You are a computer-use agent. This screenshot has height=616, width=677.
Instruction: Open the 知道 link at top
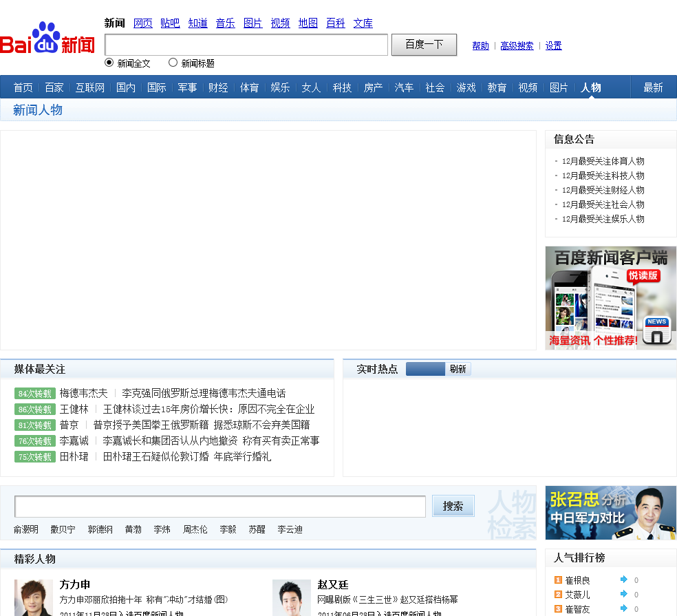pos(197,23)
